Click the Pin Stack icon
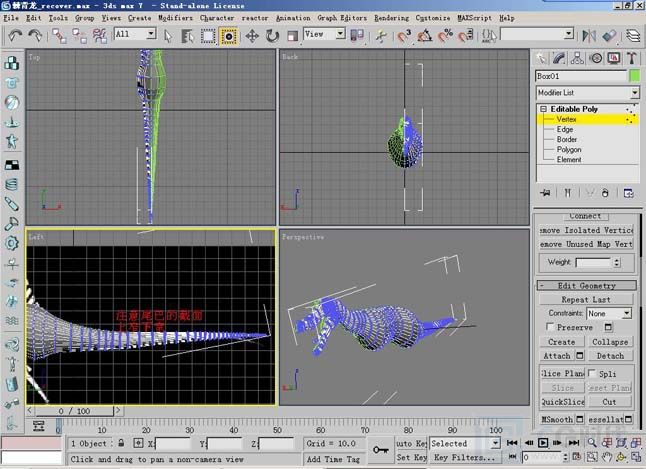The height and width of the screenshot is (469, 646). [x=546, y=193]
